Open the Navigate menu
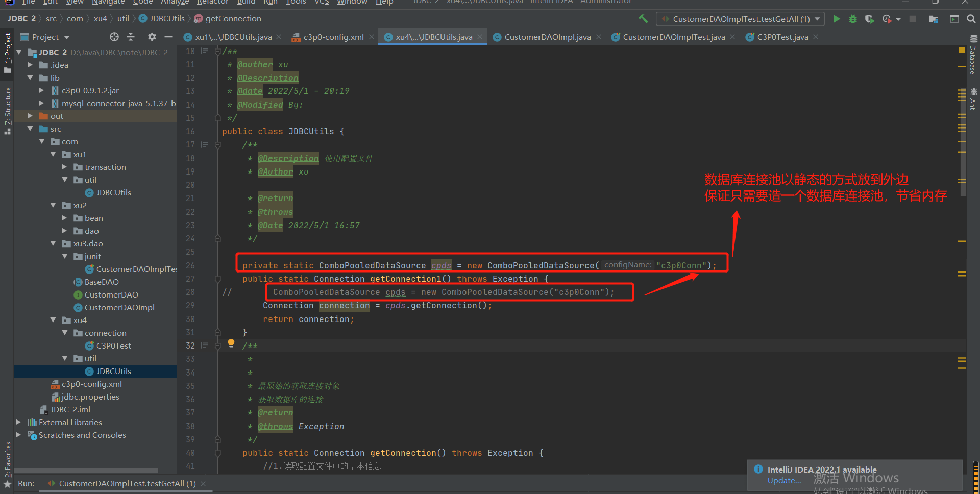 click(x=108, y=2)
